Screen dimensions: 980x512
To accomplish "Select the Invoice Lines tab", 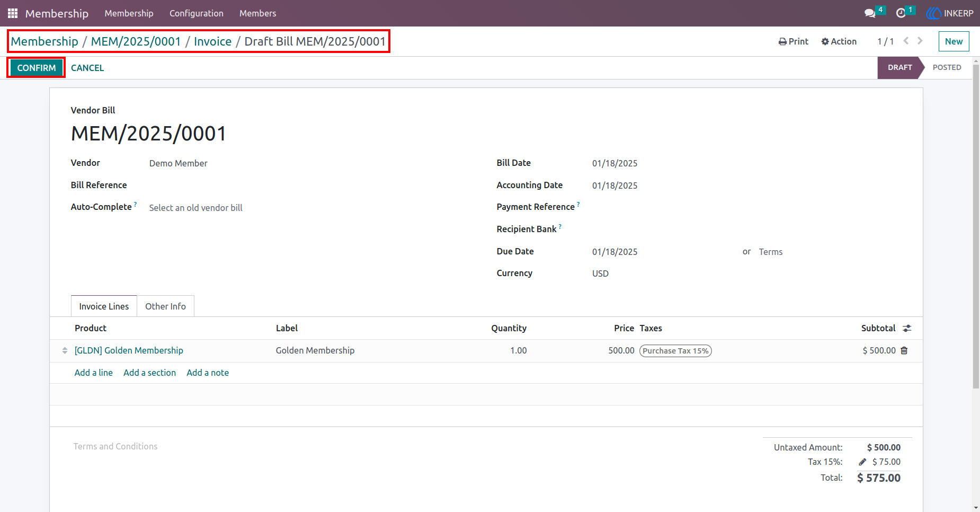I will click(x=104, y=306).
